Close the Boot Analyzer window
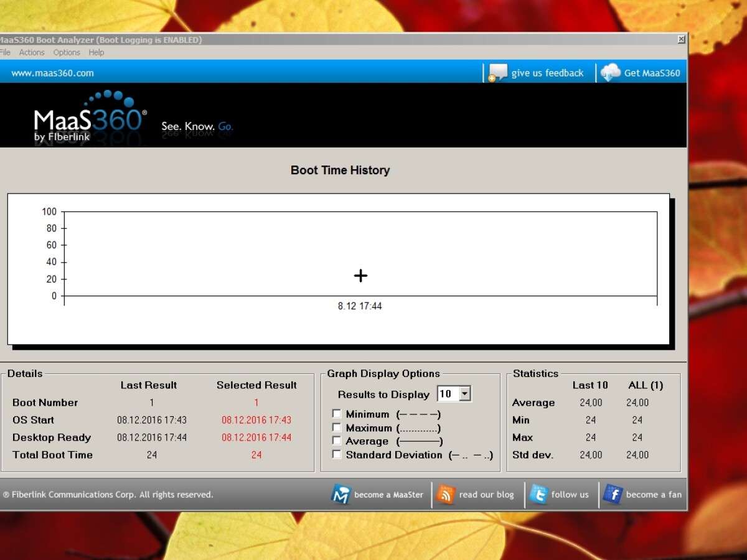747x560 pixels. coord(681,39)
